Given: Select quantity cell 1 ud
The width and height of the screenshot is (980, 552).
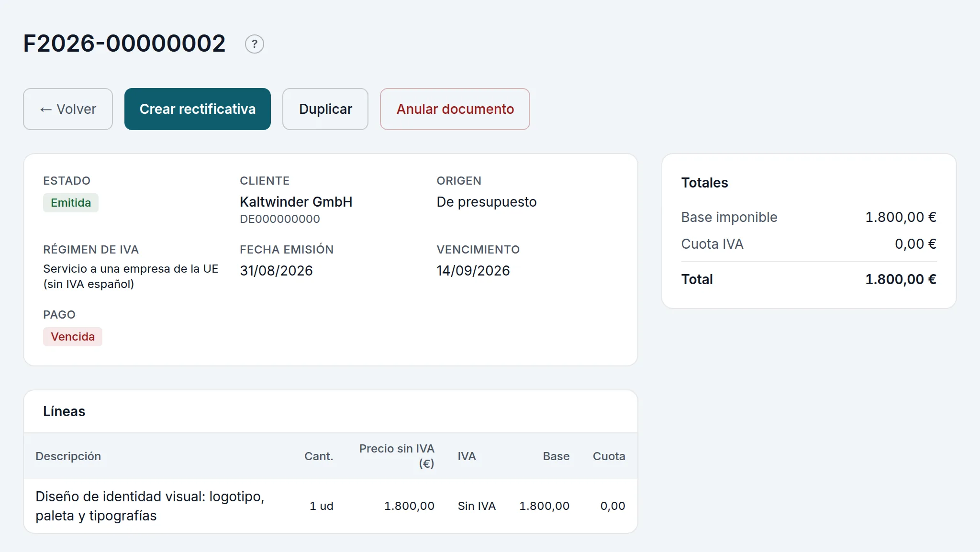Looking at the screenshot, I should click(321, 506).
